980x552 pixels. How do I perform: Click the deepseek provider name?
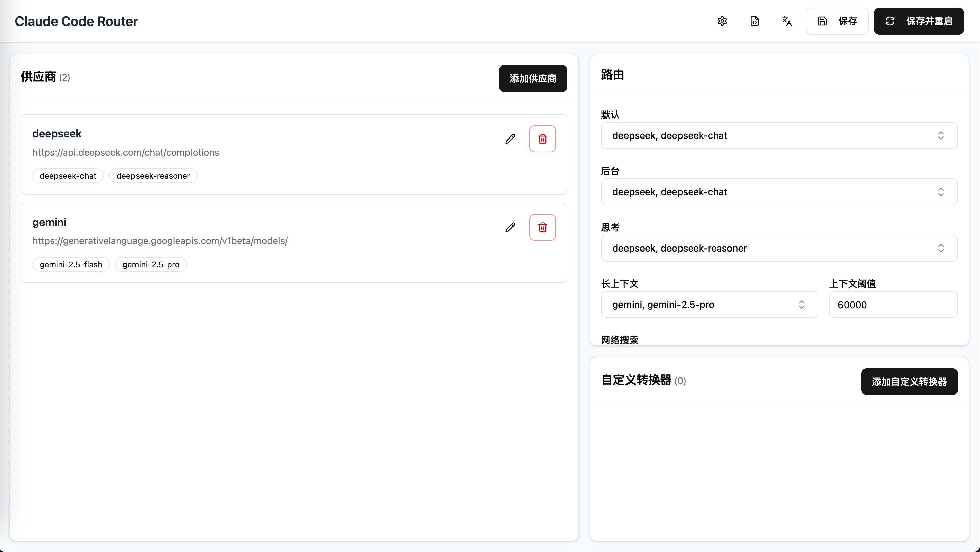pyautogui.click(x=57, y=133)
